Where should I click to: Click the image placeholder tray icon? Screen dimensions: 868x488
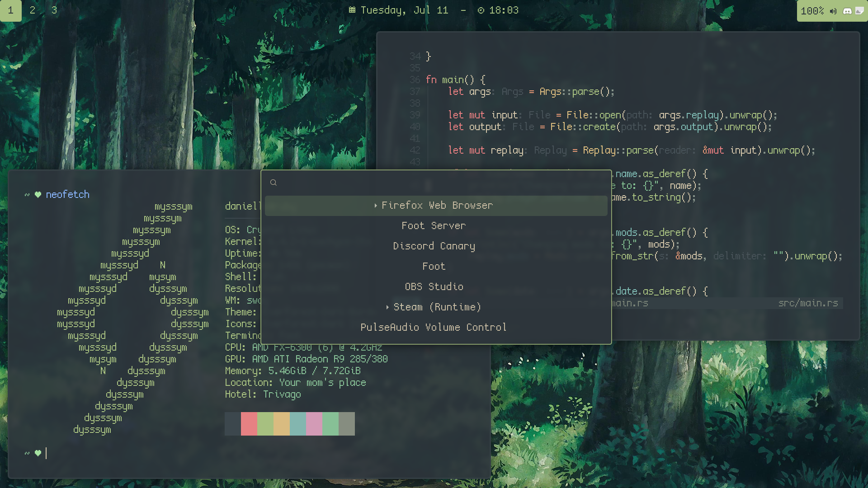point(859,11)
